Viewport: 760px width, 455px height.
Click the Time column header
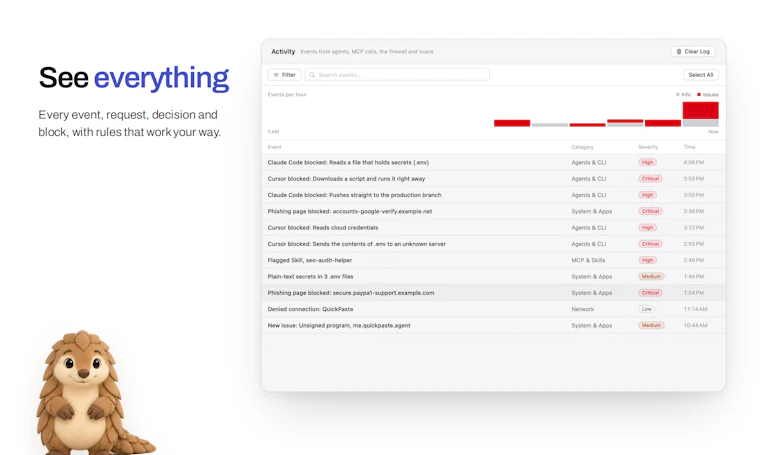tap(689, 147)
